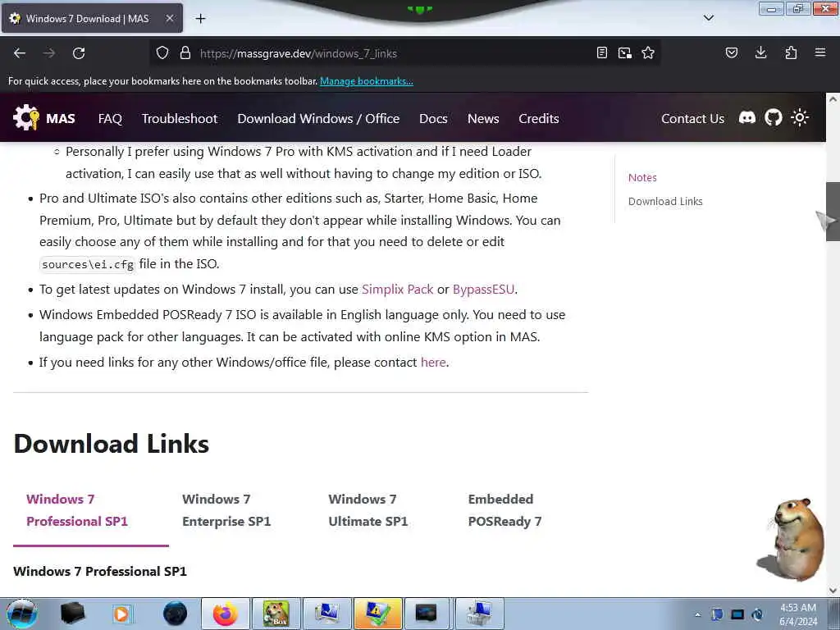The image size is (840, 630).
Task: Bookmark this page with the star icon
Action: tap(648, 53)
